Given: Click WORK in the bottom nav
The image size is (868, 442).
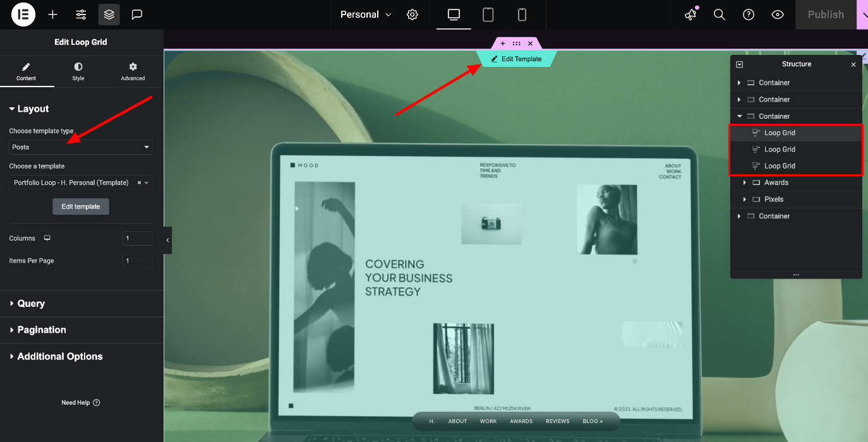Looking at the screenshot, I should coord(488,421).
